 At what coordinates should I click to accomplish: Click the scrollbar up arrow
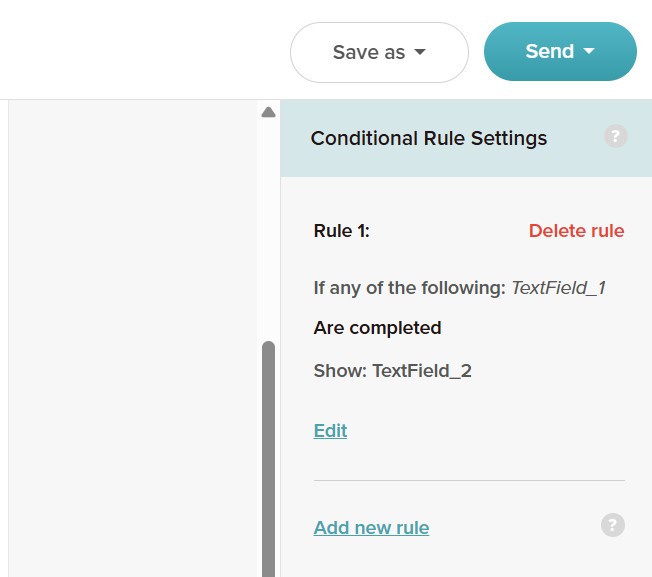[268, 112]
